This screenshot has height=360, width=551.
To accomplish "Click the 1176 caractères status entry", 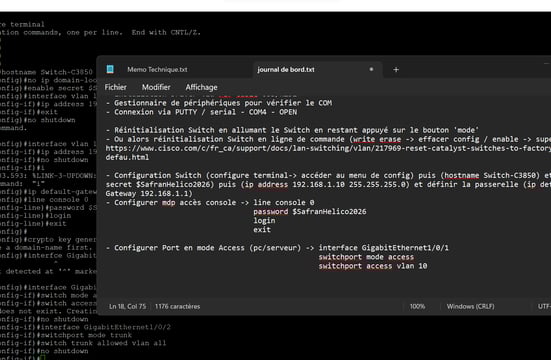I will (x=177, y=307).
